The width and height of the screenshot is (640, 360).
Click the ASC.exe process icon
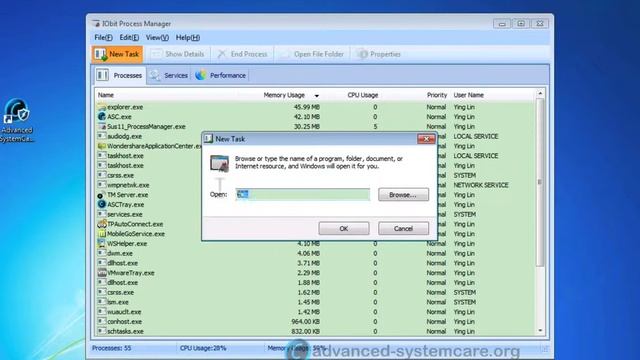click(102, 117)
